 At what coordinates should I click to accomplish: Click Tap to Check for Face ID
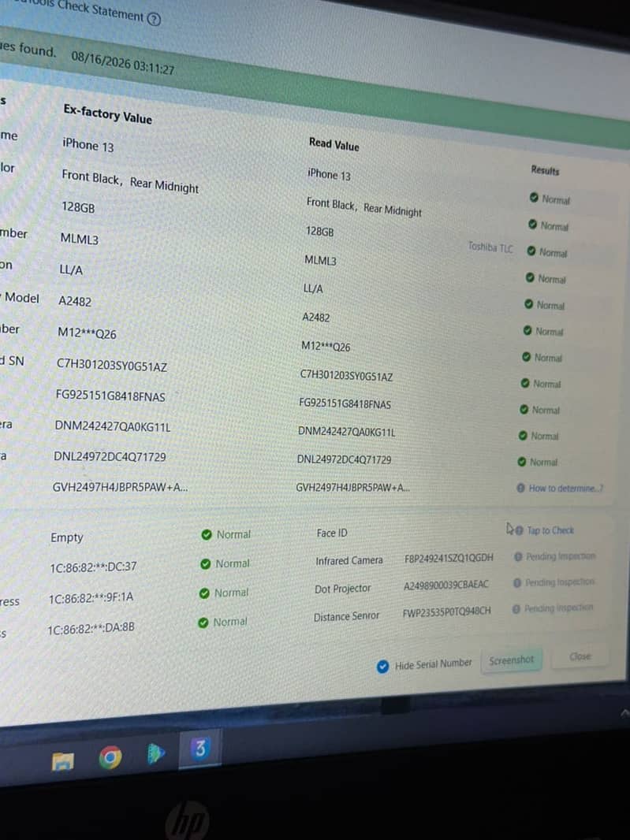click(550, 530)
